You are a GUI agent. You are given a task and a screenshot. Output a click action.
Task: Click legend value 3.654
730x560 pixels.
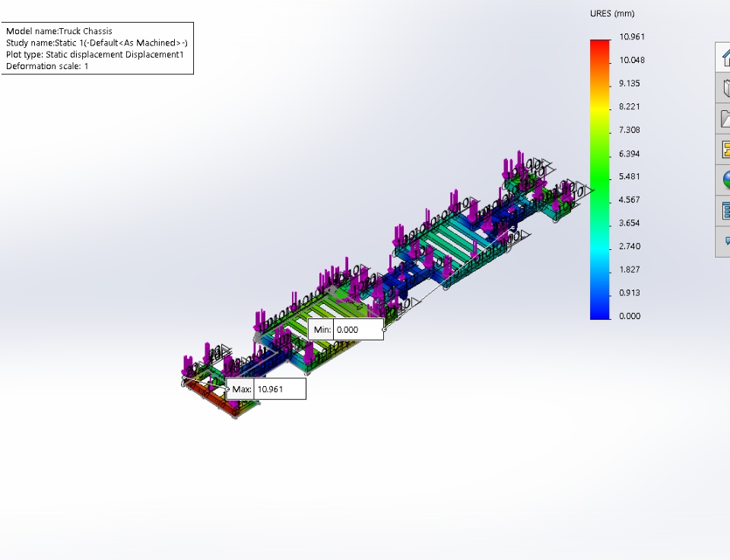tap(630, 223)
